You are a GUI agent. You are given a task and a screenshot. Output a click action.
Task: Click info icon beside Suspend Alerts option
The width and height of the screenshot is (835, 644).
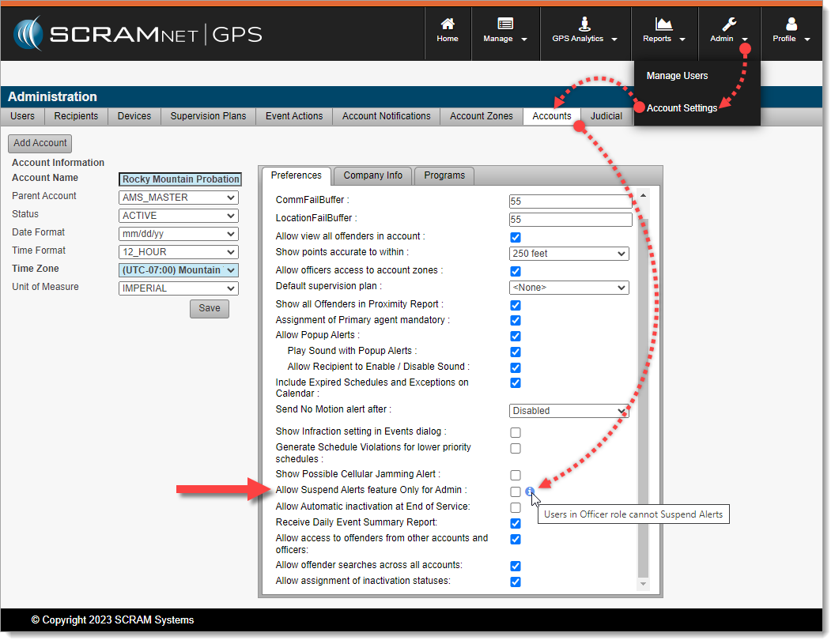tap(530, 491)
